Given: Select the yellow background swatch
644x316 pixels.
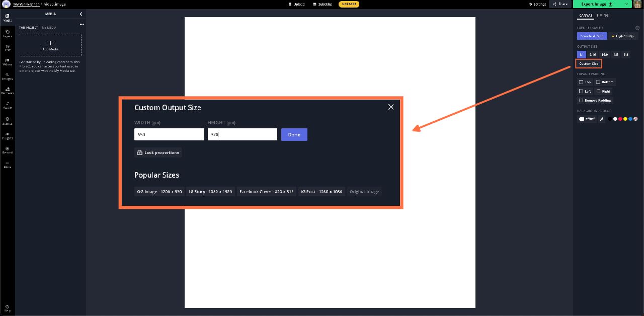Looking at the screenshot, I should point(625,119).
